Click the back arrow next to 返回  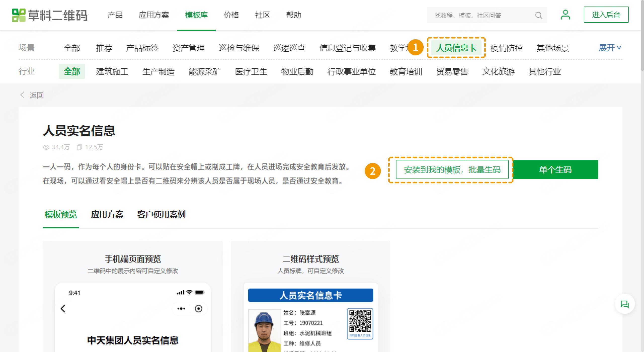coord(22,95)
